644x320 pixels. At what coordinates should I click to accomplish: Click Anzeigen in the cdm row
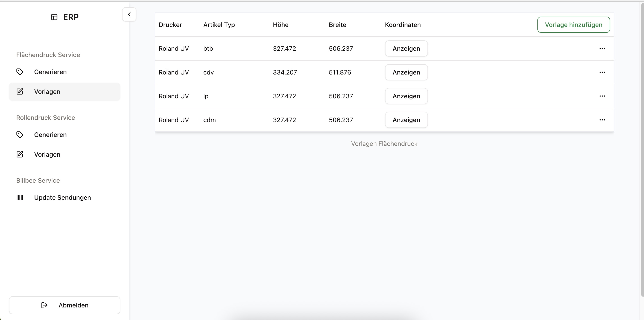[x=406, y=120]
